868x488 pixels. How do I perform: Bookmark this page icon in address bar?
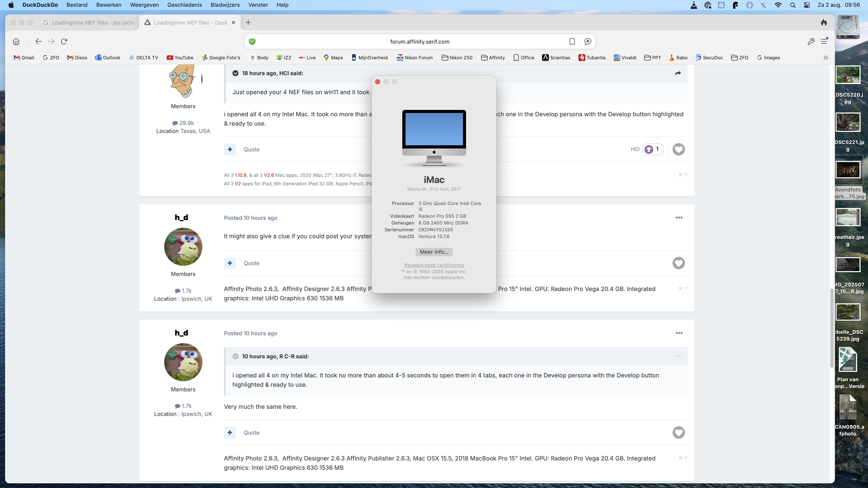click(572, 42)
